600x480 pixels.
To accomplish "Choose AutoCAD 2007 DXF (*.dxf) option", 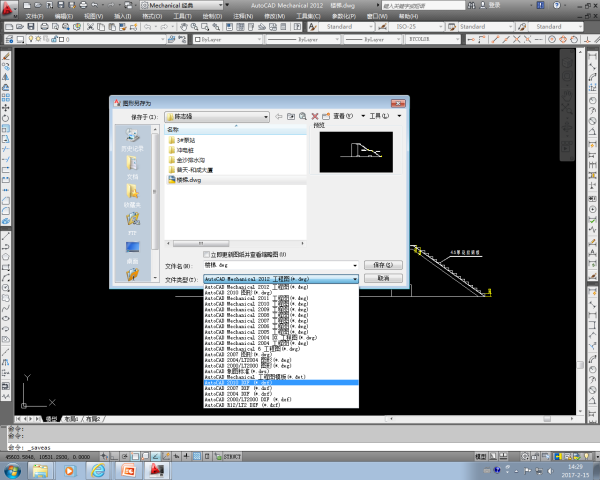I will [x=281, y=388].
